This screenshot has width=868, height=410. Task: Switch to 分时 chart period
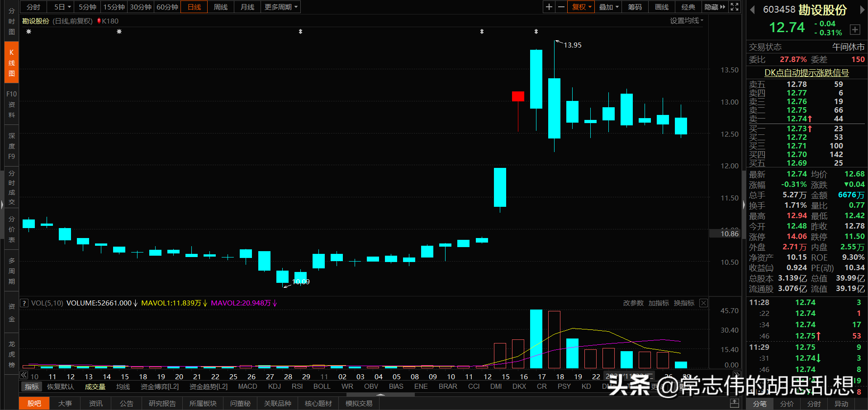click(33, 7)
